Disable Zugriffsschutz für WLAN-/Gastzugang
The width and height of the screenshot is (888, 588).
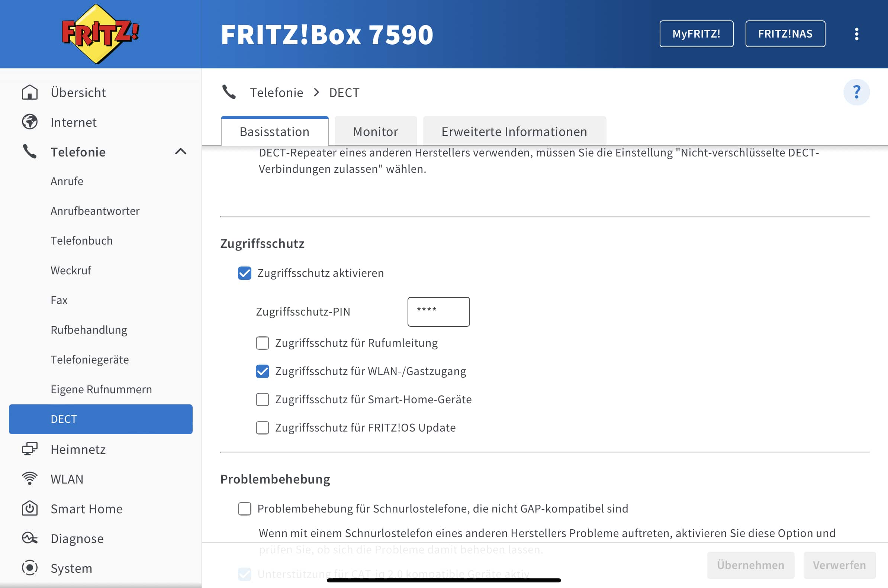click(x=263, y=371)
